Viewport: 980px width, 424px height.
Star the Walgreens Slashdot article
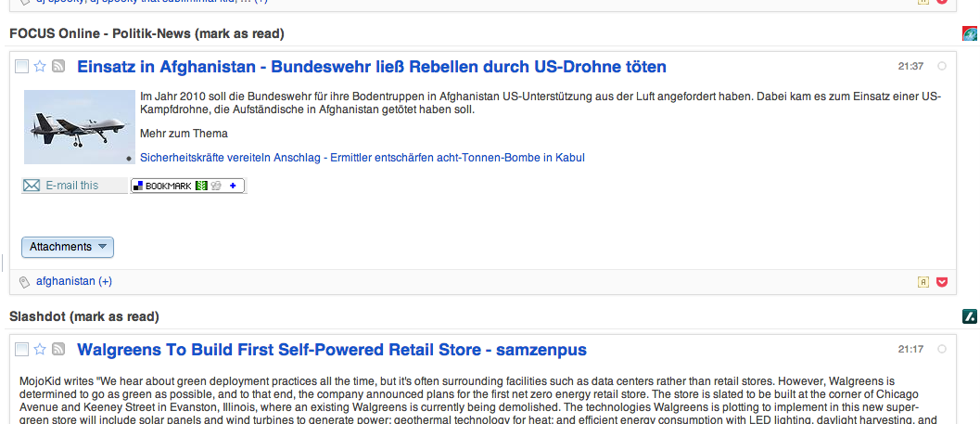click(x=40, y=349)
